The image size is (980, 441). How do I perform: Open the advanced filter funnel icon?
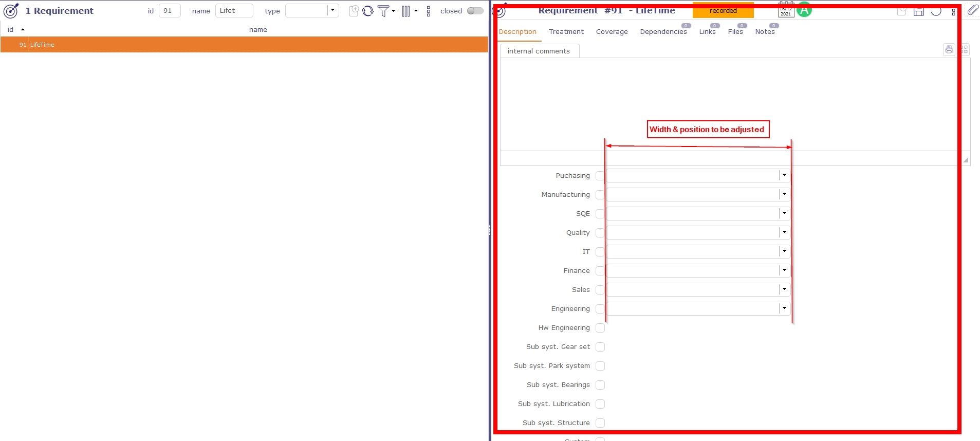click(x=383, y=11)
